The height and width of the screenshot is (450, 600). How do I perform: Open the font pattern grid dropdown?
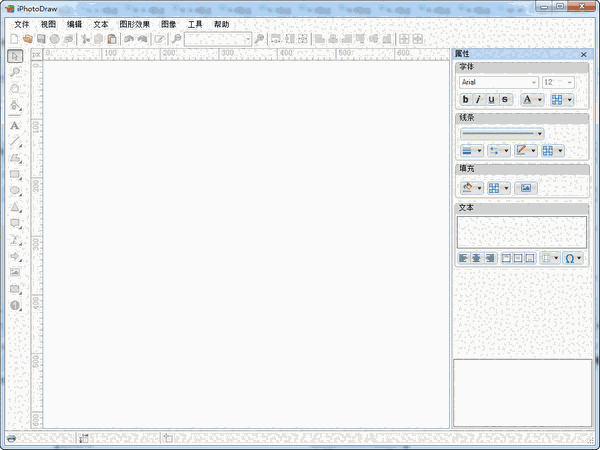tap(561, 99)
